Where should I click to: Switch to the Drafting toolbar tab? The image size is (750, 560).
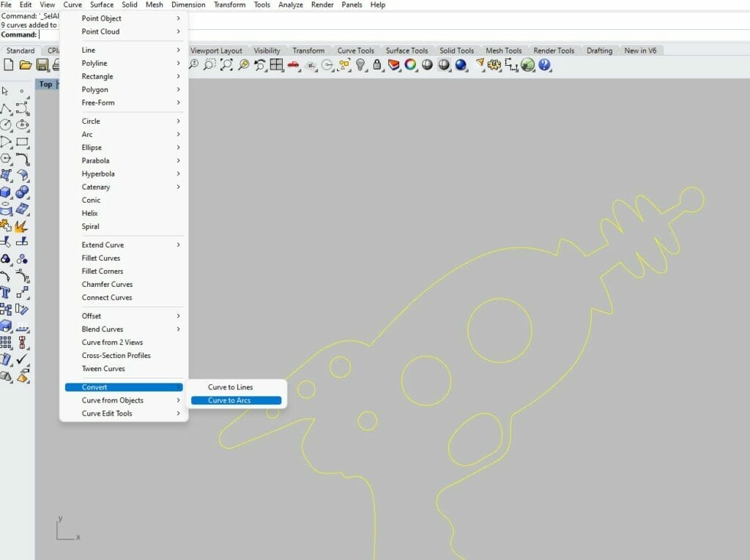tap(599, 51)
